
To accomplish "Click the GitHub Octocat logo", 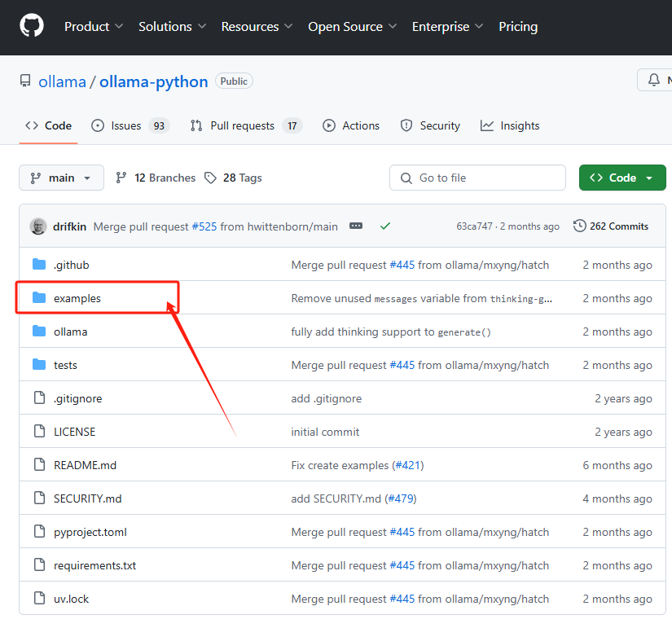I will click(x=32, y=25).
